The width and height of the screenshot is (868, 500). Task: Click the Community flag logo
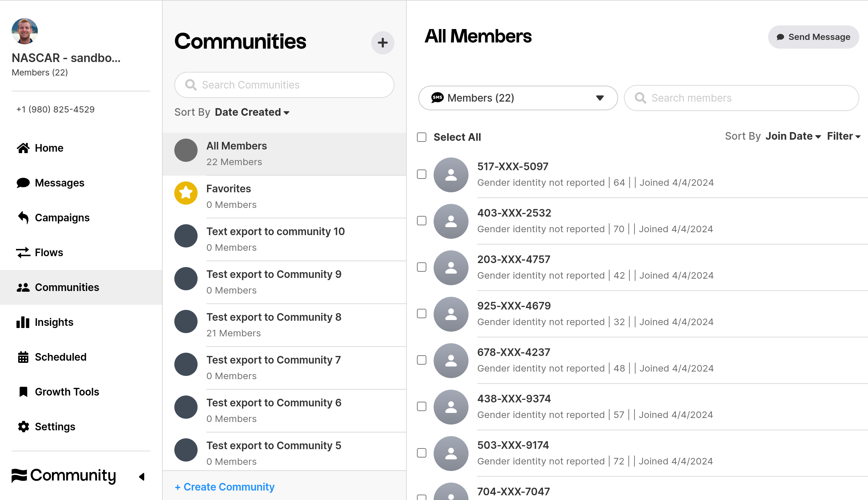(x=19, y=476)
